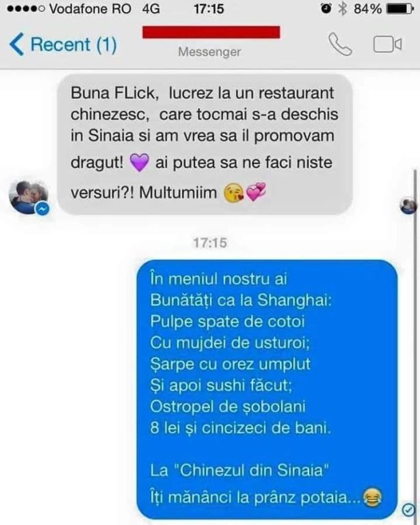Tap the blue back chevron arrow
Image resolution: width=420 pixels, height=525 pixels.
[x=16, y=44]
